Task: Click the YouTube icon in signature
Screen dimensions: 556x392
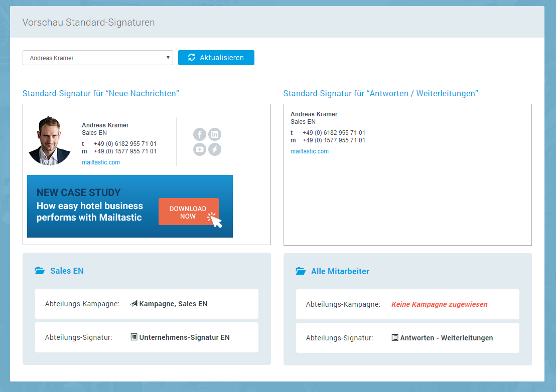Action: [x=200, y=149]
